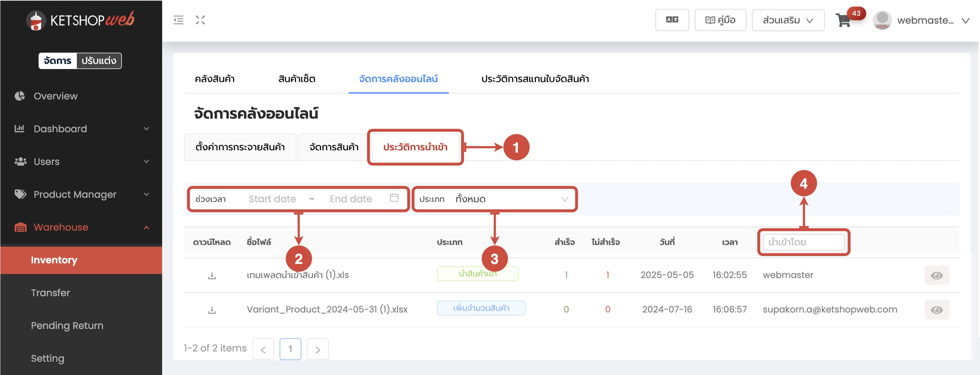Switch to คลังสินค้า tab
The height and width of the screenshot is (375, 980).
pos(214,79)
